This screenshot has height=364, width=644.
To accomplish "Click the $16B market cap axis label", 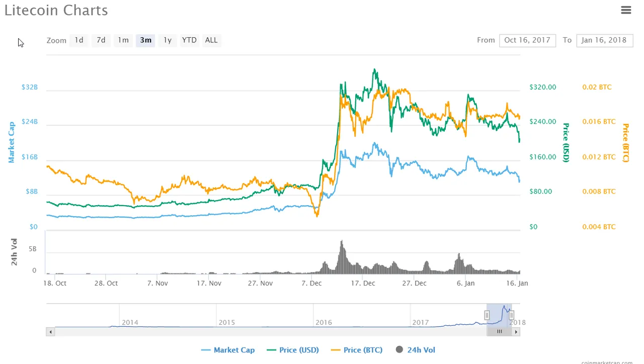I will [x=29, y=157].
